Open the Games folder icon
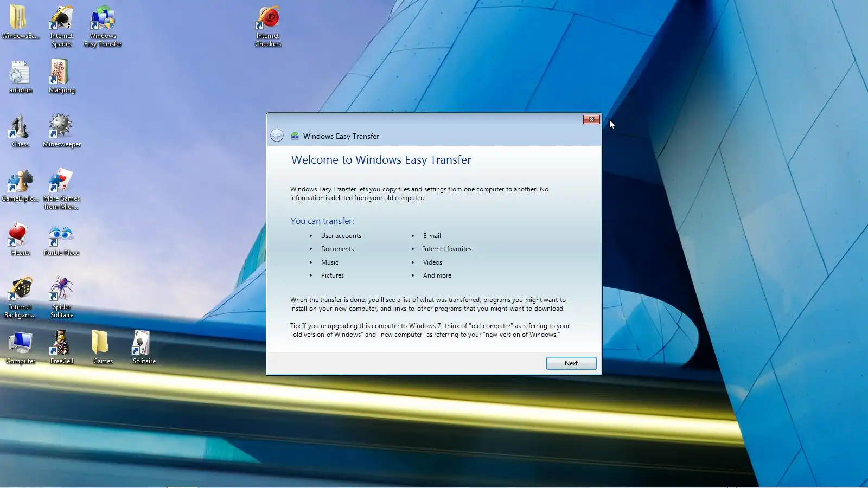Screen dimensions: 868x488 [103, 348]
